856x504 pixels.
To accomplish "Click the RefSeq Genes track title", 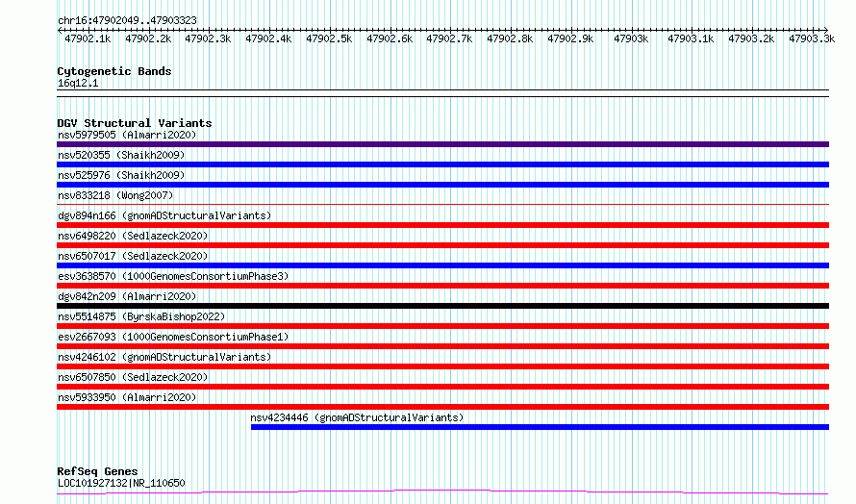I will [x=97, y=471].
